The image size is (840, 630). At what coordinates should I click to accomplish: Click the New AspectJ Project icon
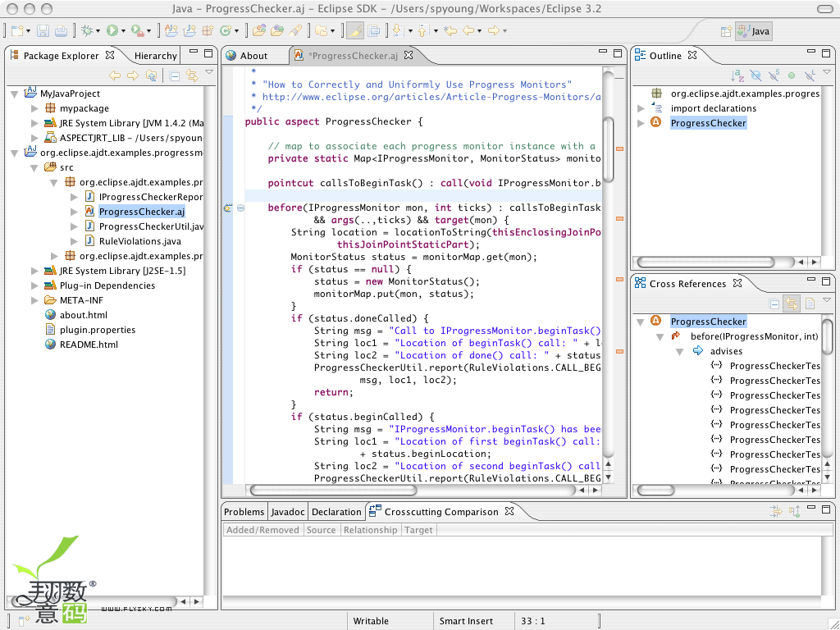click(171, 31)
